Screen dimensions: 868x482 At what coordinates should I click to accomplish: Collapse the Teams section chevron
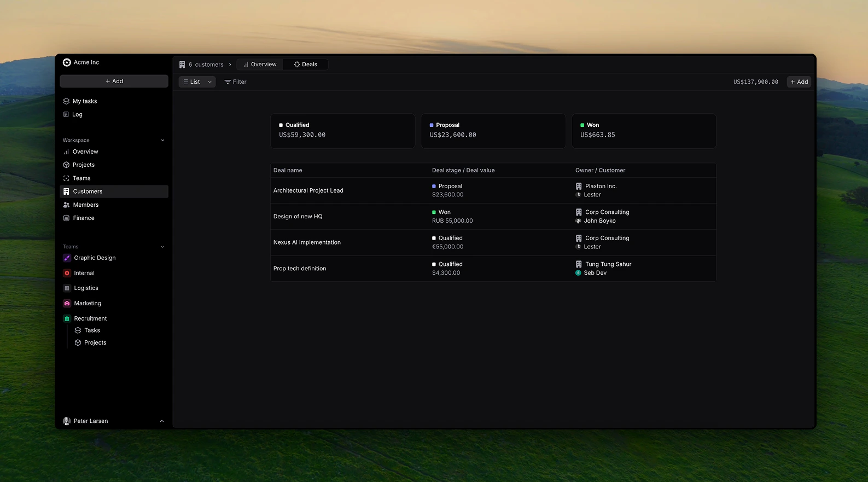(x=162, y=247)
